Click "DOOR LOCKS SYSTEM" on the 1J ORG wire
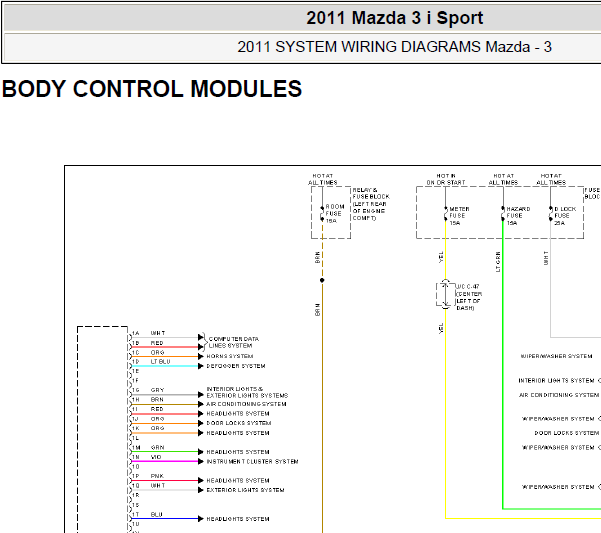The height and width of the screenshot is (533, 601). [238, 423]
